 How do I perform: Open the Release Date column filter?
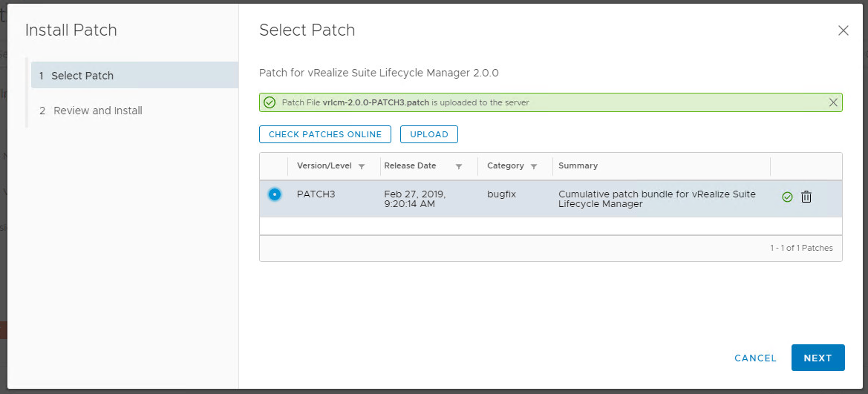coord(459,166)
